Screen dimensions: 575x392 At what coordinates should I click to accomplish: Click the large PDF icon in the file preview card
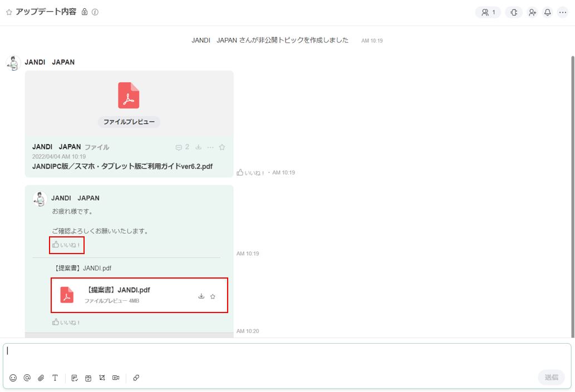click(129, 95)
